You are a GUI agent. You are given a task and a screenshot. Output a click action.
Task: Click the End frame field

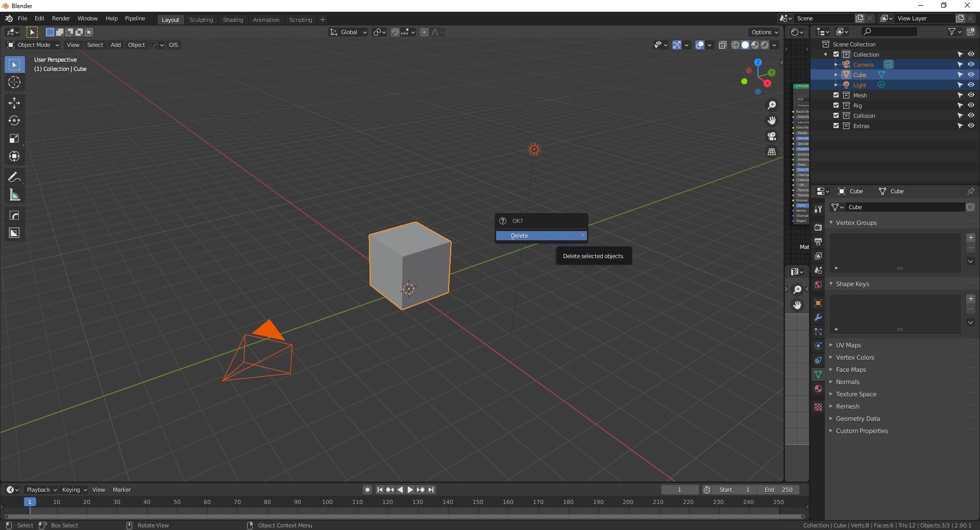point(778,490)
